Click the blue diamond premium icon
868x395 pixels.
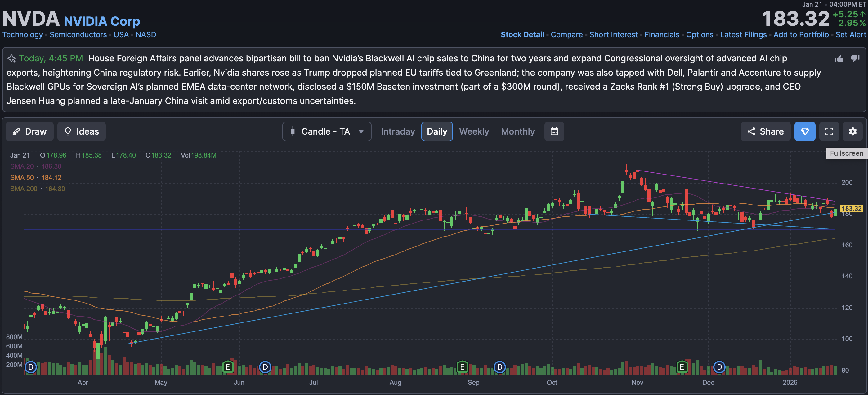click(804, 131)
